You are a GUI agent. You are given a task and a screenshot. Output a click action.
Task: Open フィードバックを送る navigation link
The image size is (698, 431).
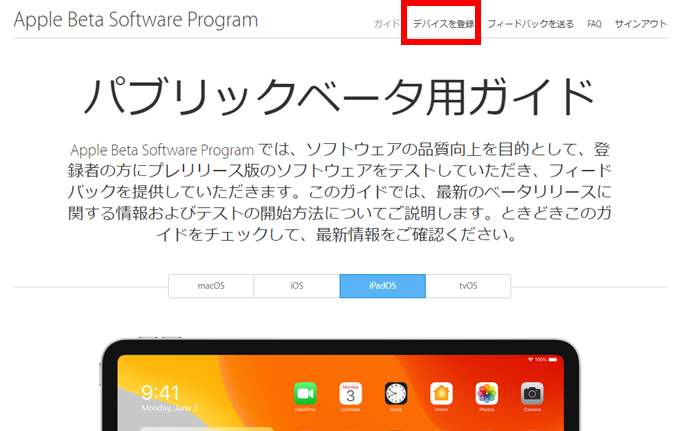pos(530,24)
